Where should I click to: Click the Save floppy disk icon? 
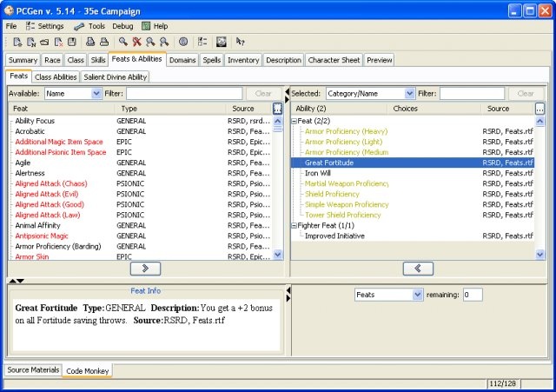coord(71,42)
